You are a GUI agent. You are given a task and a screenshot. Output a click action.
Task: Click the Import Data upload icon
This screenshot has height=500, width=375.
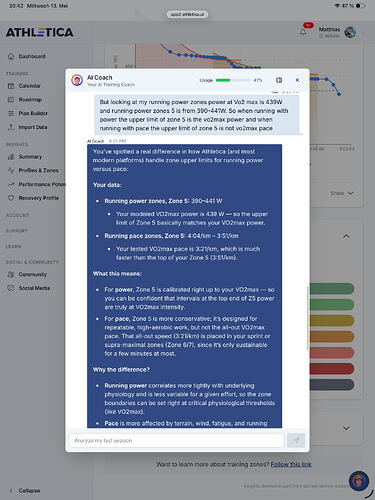(x=11, y=127)
